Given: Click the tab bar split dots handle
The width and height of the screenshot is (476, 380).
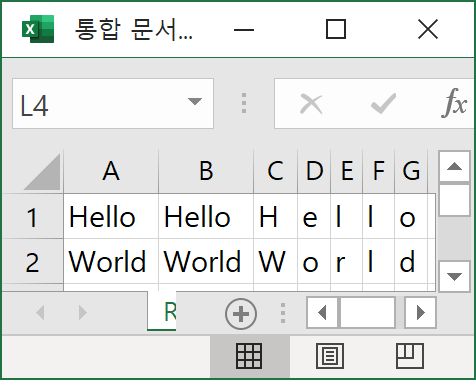Looking at the screenshot, I should [x=283, y=313].
